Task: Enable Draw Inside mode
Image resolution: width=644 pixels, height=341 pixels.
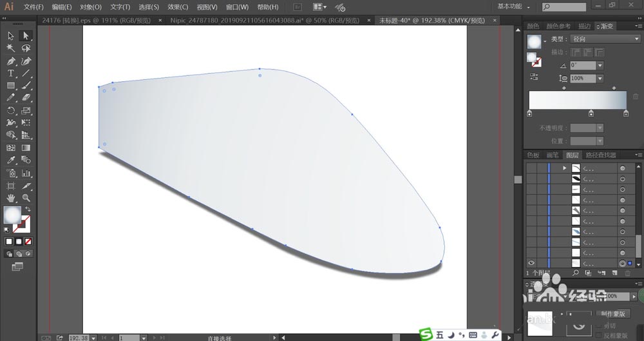Action: click(28, 254)
